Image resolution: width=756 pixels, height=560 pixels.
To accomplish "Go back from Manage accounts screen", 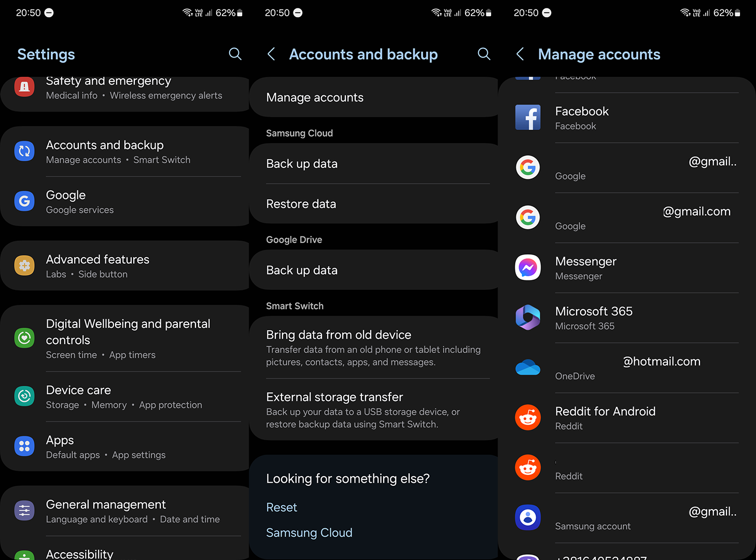I will tap(520, 54).
